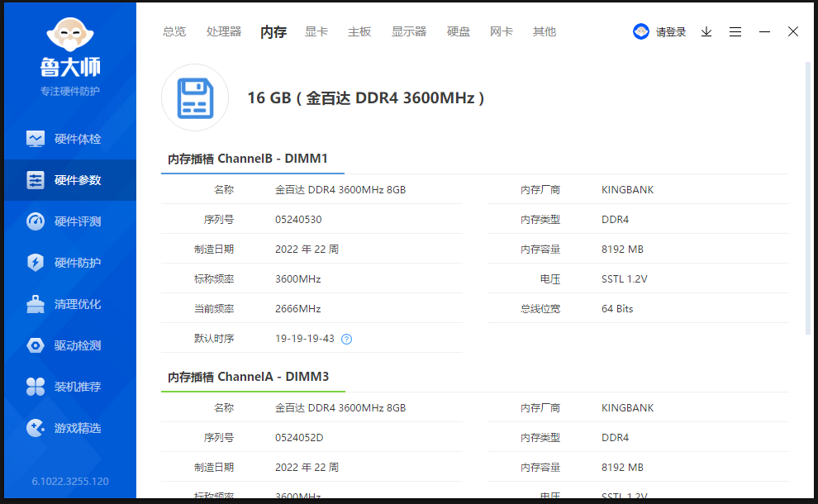
Task: Click the 鲁大师 mascot logo
Action: tap(70, 35)
